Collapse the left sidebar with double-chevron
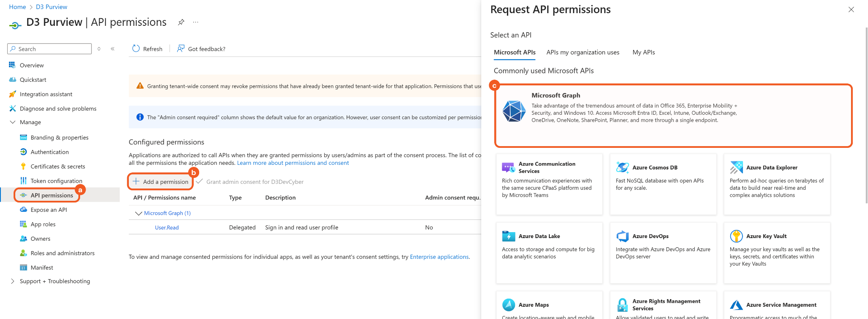Image resolution: width=868 pixels, height=319 pixels. pos(113,49)
